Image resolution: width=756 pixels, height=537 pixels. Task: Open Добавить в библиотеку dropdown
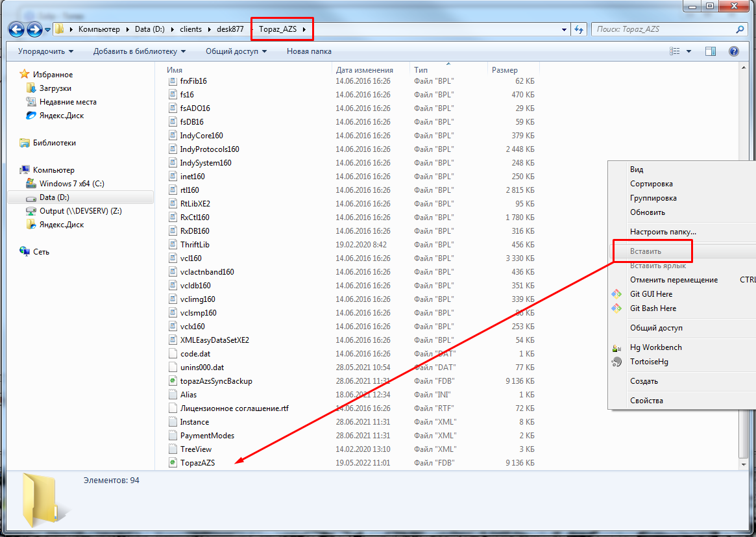click(x=140, y=51)
